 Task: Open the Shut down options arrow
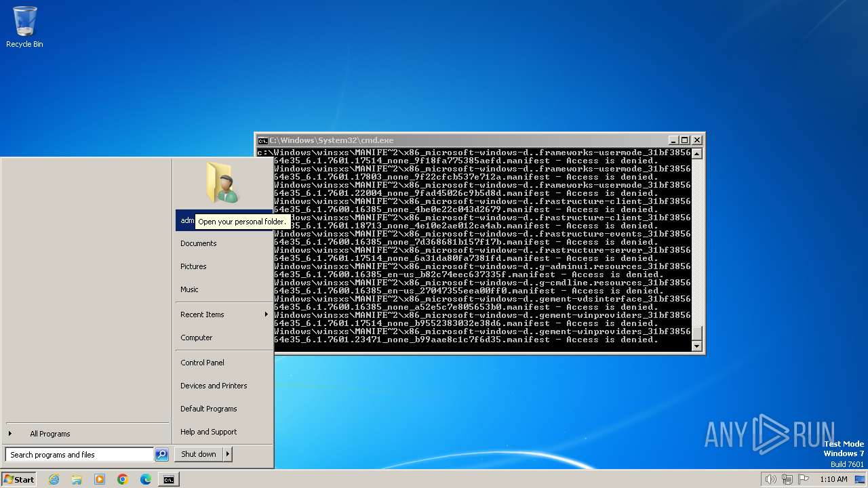coord(228,454)
